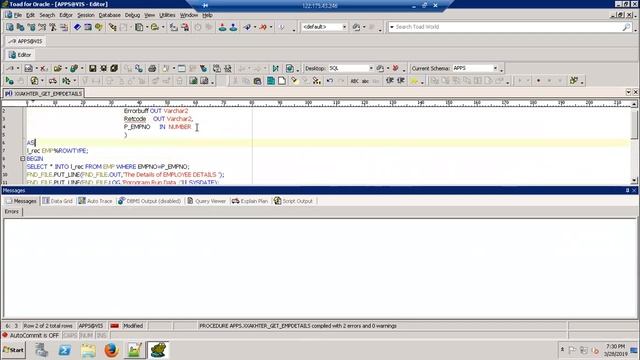The image size is (640, 360).
Task: Open the default workspace dropdown
Action: 344,27
